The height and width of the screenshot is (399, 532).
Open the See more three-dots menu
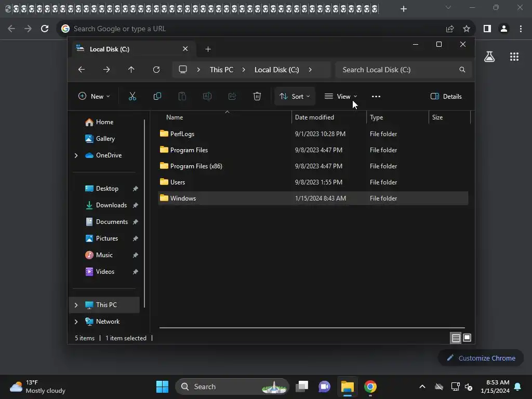point(376,96)
